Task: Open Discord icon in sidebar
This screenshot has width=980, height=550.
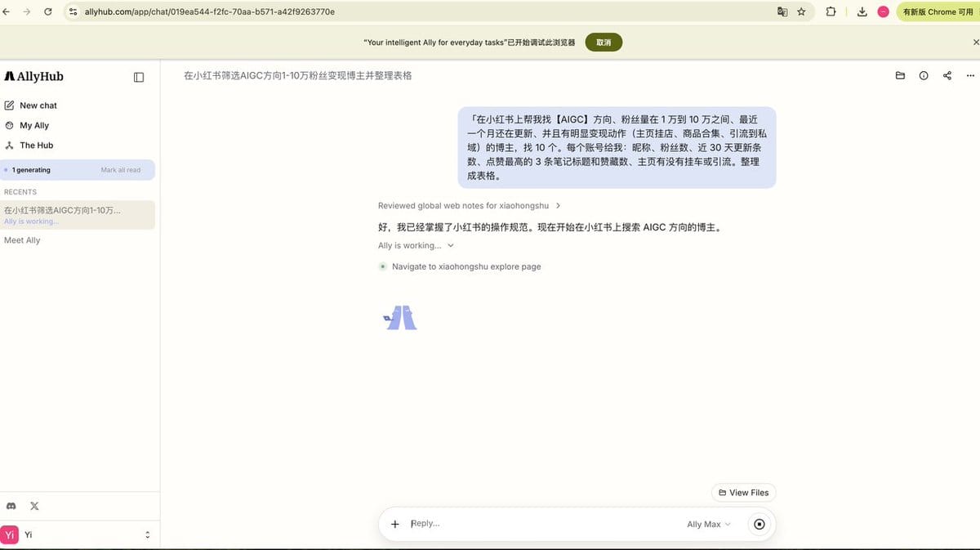Action: click(x=11, y=507)
